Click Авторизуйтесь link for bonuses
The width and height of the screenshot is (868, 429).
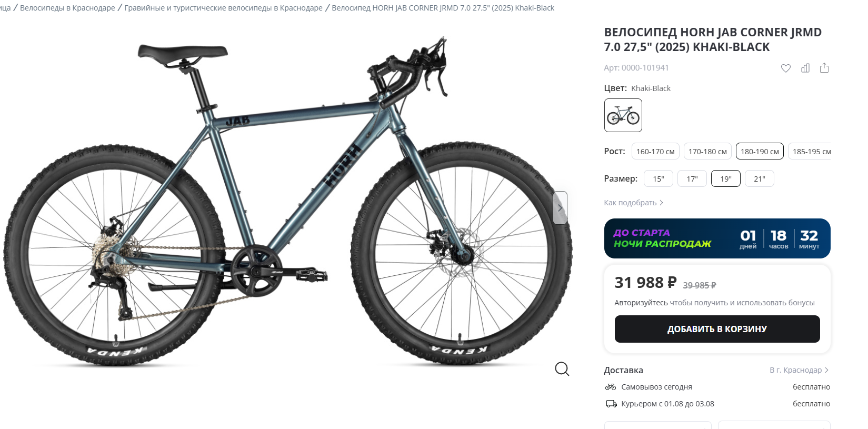[x=641, y=303]
